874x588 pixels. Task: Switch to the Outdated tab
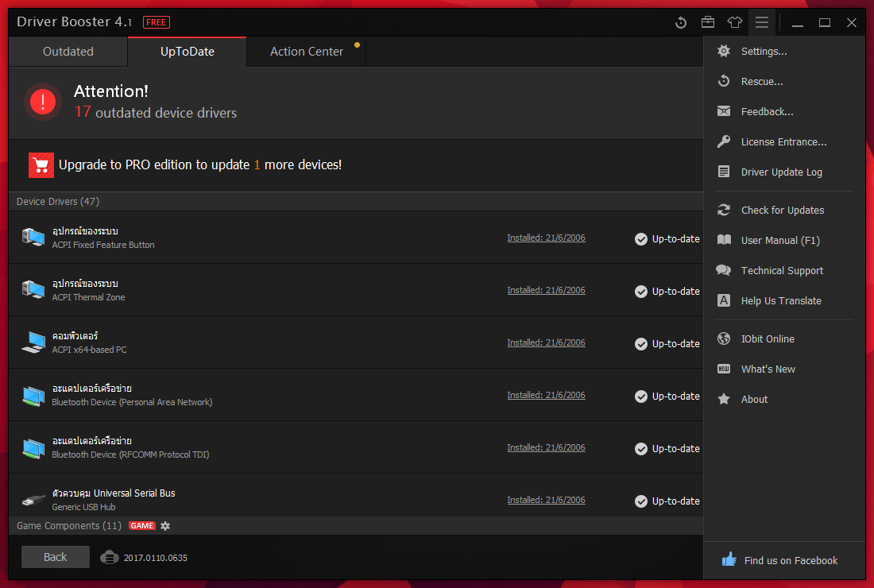(68, 52)
